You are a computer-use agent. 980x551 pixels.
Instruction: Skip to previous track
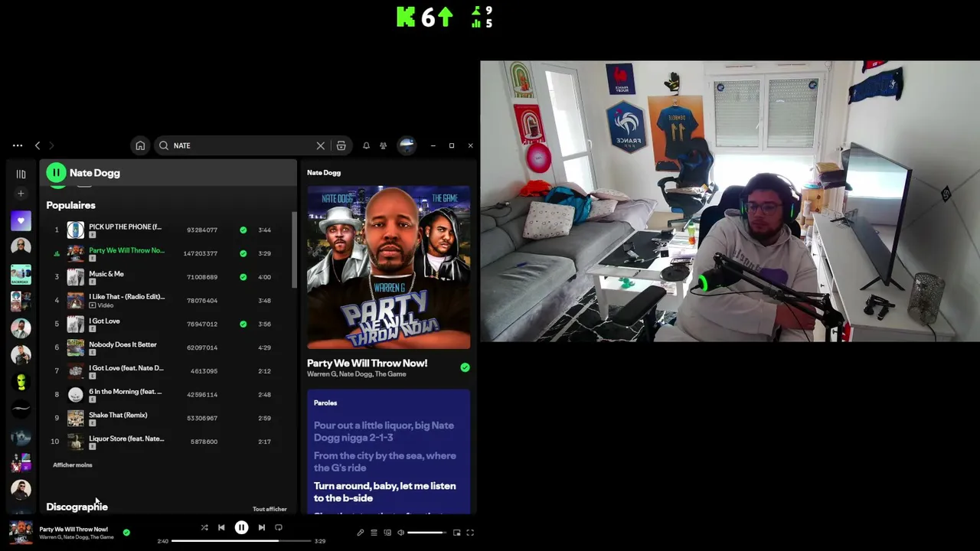tap(221, 527)
